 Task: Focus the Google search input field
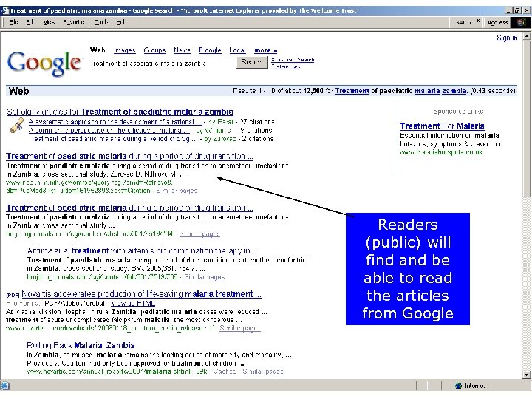161,63
